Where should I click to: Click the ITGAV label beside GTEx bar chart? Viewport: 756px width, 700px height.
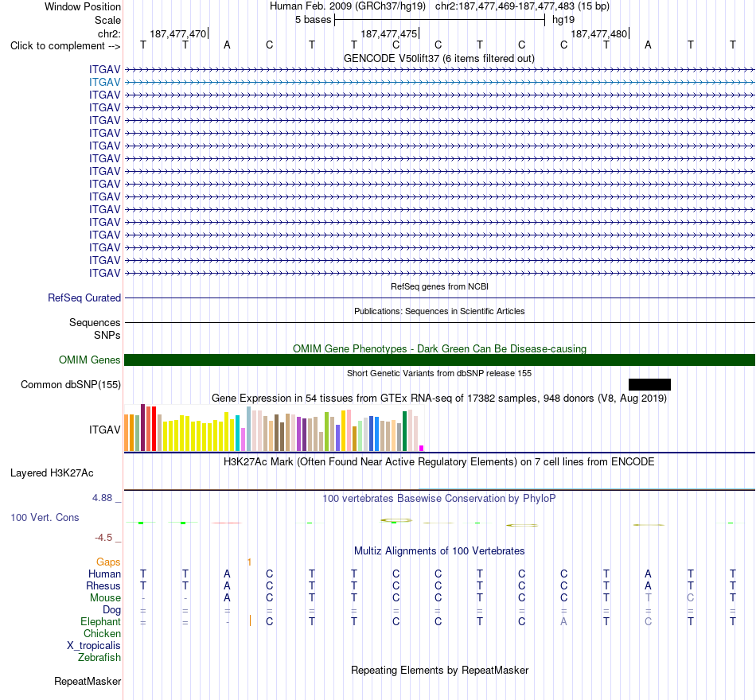click(x=104, y=430)
